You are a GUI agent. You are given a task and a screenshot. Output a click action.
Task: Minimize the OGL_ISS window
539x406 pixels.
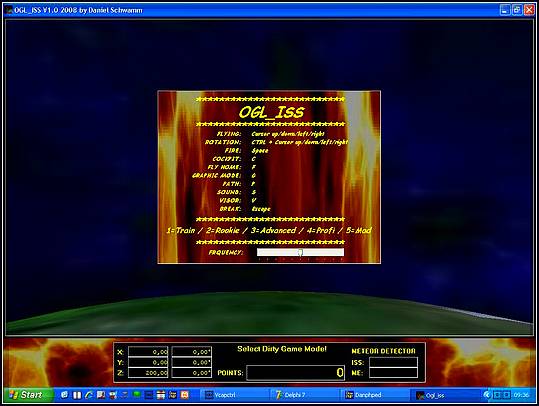(x=505, y=10)
